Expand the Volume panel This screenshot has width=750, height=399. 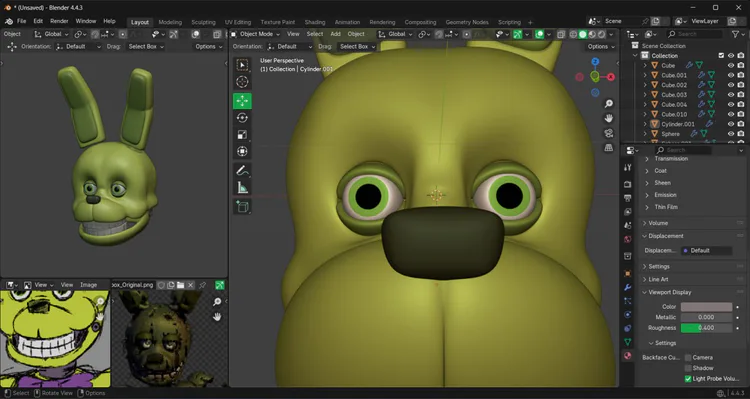[x=644, y=223]
